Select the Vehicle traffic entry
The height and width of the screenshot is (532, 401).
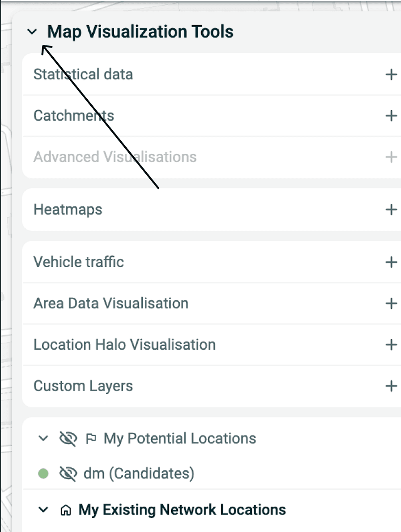[x=79, y=262]
